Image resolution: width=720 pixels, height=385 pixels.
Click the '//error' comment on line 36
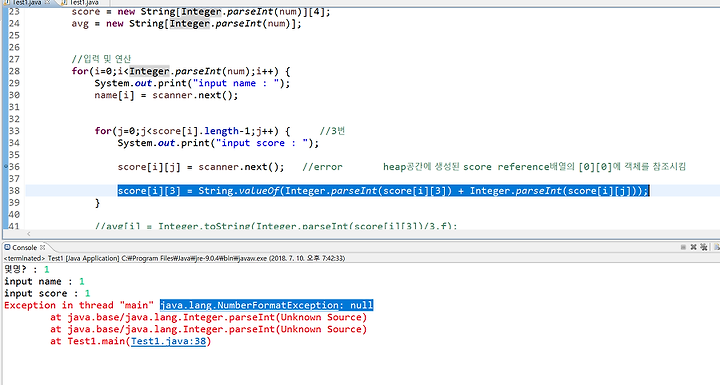(x=322, y=167)
